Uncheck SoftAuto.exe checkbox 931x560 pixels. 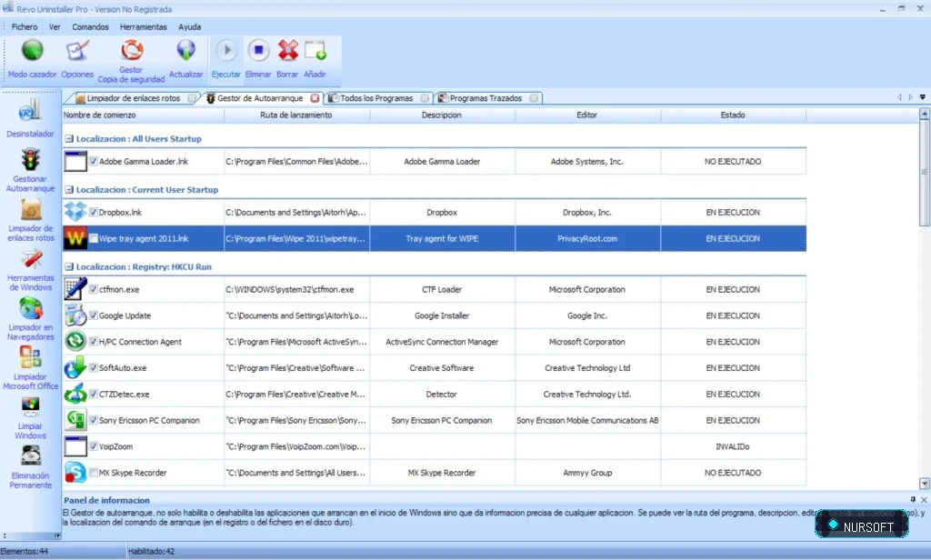click(x=94, y=367)
